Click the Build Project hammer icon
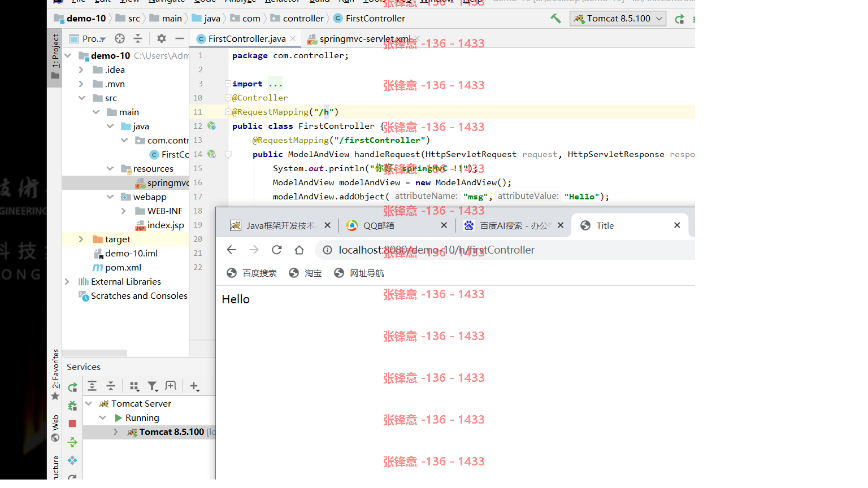Screen dimensions: 868x488 [555, 19]
